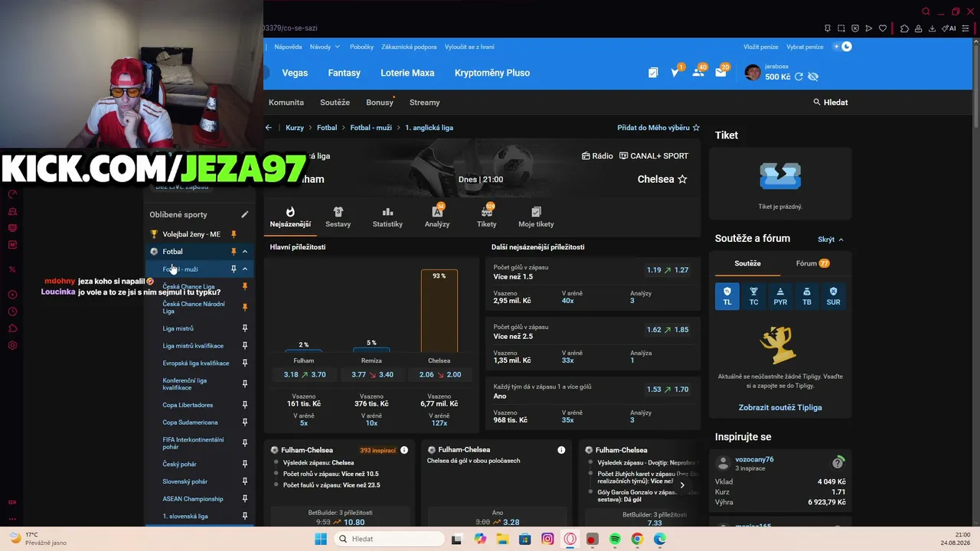Open the Vegas section
The image size is (980, 551).
(x=295, y=73)
